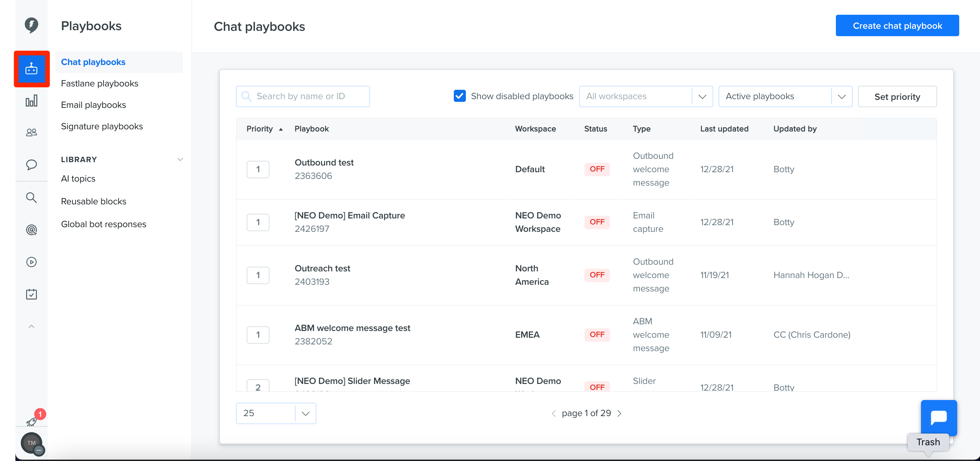Sort by the Priority column header
Viewport: 980px width, 461px height.
(264, 129)
